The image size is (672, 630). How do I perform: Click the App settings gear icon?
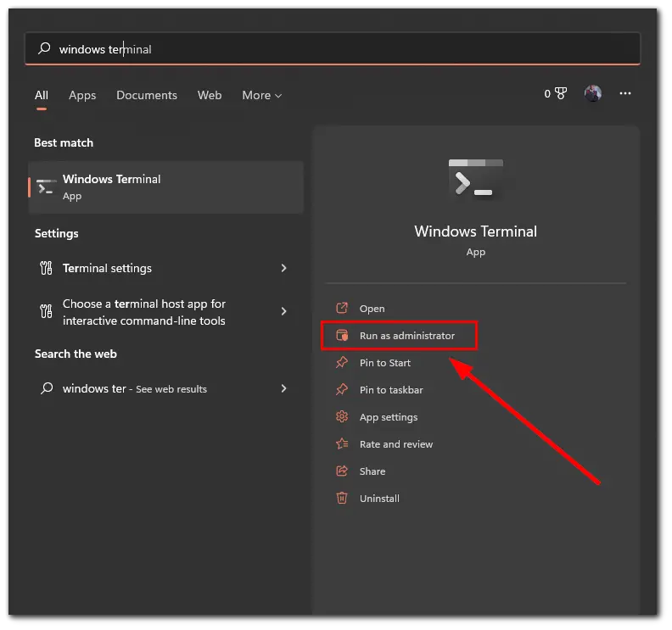pos(342,416)
